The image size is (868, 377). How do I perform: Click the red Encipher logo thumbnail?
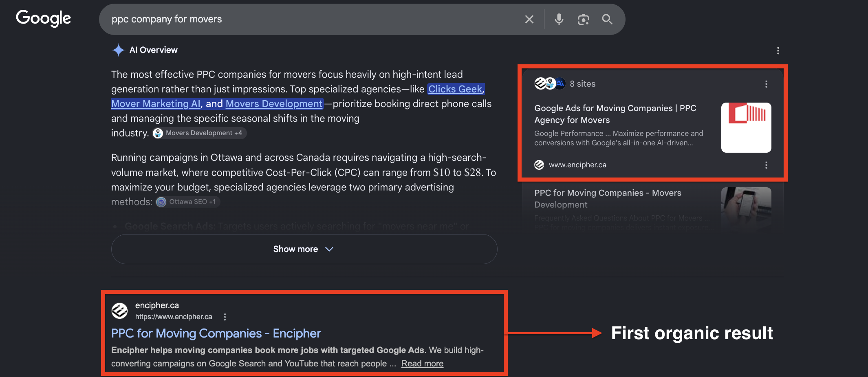[746, 127]
